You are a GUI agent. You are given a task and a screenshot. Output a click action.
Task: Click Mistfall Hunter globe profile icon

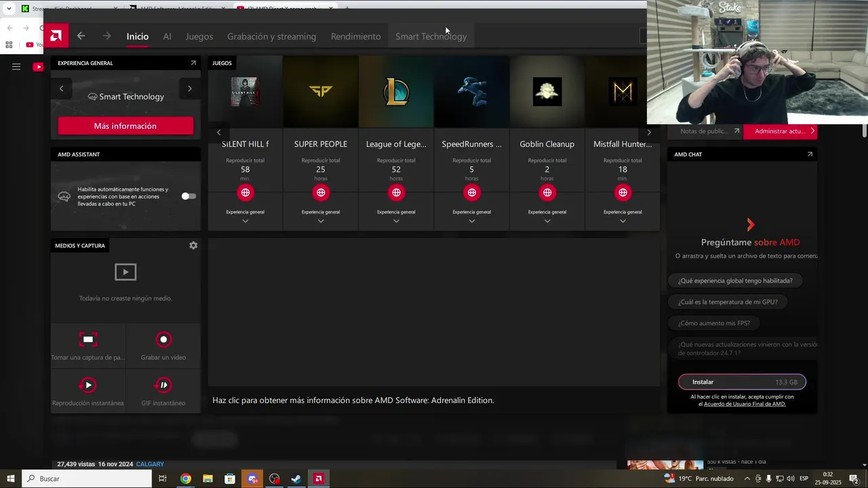(623, 192)
